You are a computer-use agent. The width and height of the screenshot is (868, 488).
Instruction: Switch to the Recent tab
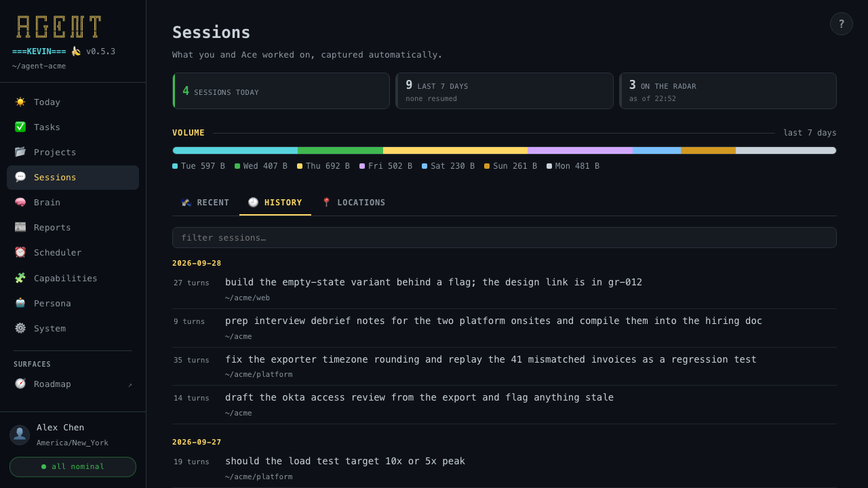pyautogui.click(x=205, y=203)
